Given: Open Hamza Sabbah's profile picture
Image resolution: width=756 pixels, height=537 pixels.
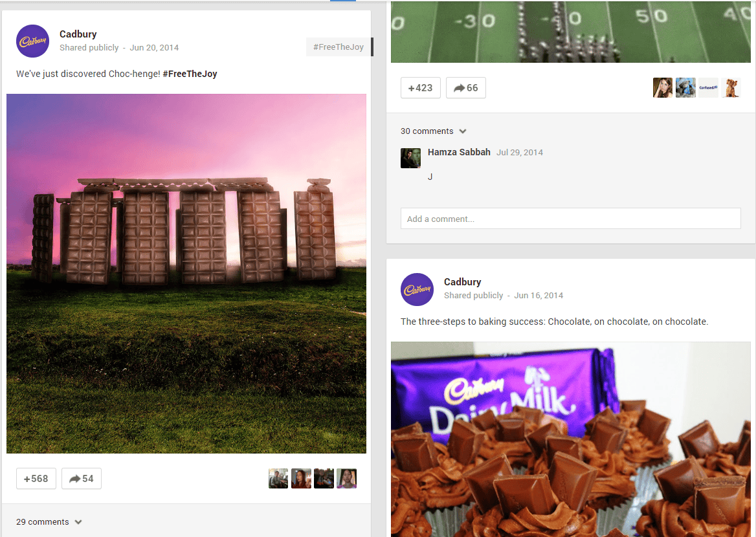Looking at the screenshot, I should (410, 158).
